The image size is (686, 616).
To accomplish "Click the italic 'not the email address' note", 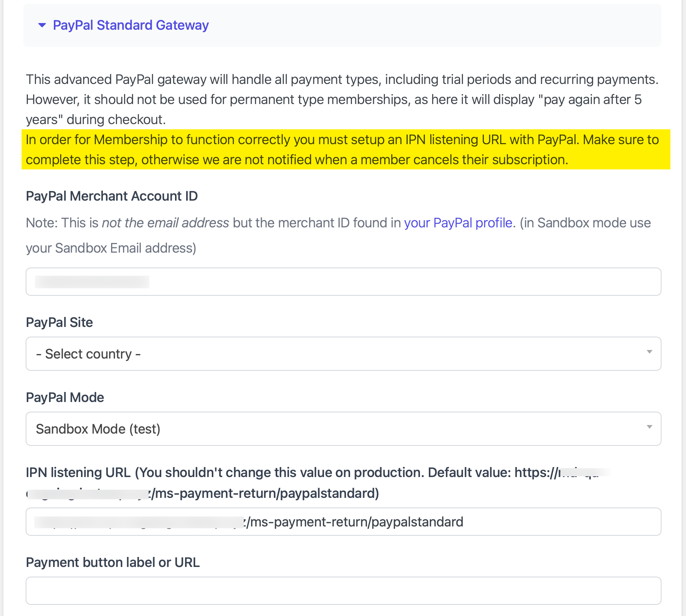I will [x=165, y=223].
